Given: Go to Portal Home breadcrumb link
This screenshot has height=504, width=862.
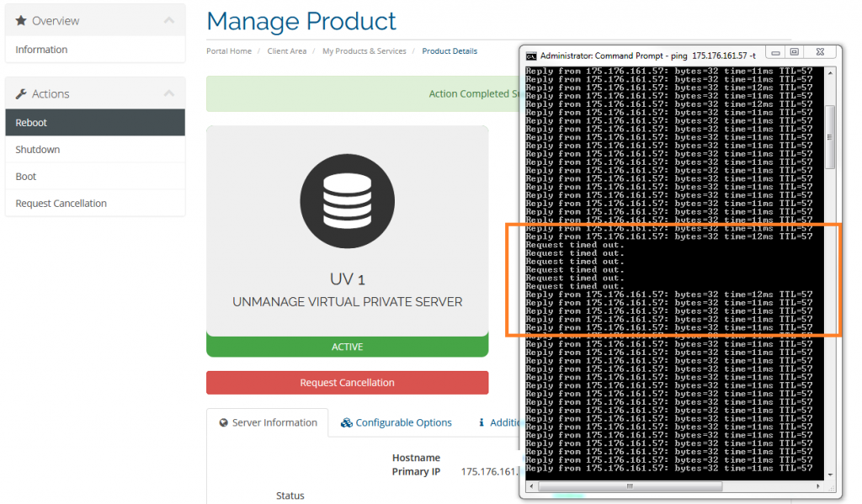Looking at the screenshot, I should point(229,51).
